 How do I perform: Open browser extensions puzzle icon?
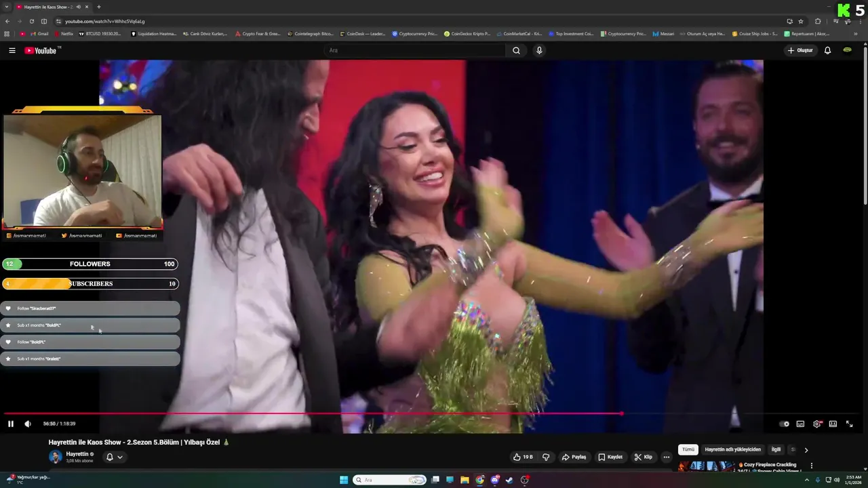point(818,21)
